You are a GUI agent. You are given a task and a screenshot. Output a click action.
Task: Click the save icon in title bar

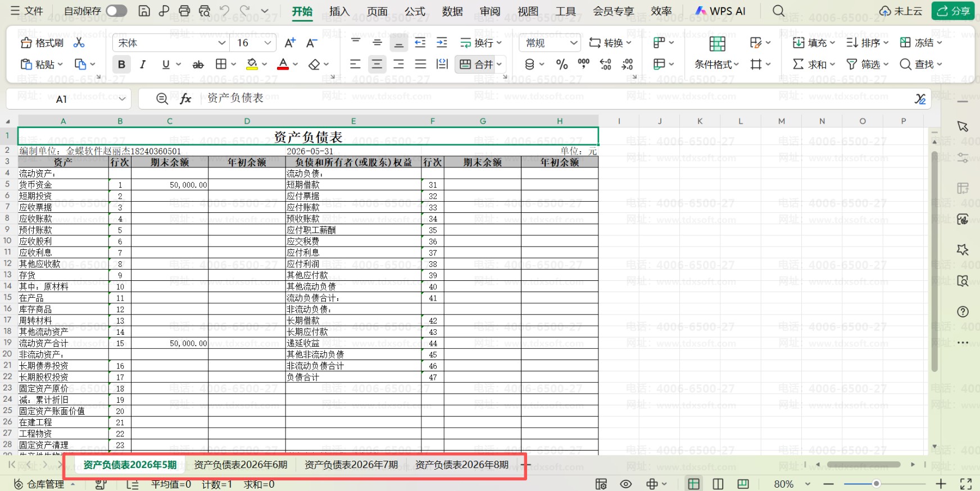point(144,11)
